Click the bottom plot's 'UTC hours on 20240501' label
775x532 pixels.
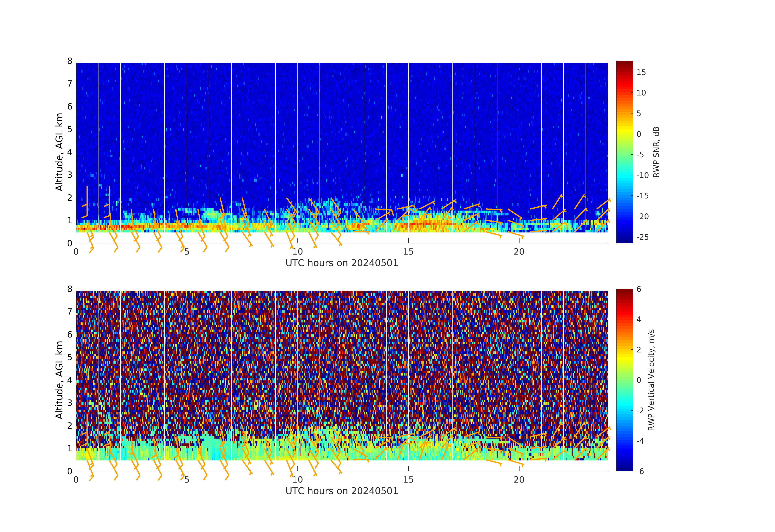click(342, 491)
